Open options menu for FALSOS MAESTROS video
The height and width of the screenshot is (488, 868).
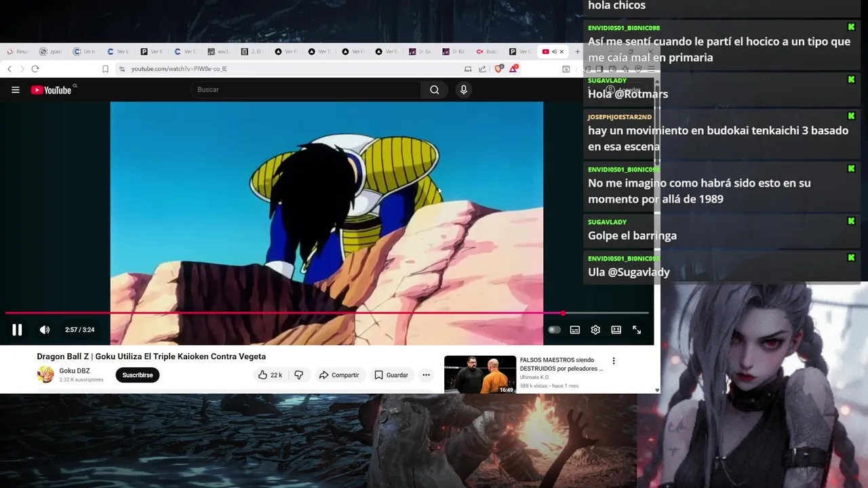(x=614, y=361)
